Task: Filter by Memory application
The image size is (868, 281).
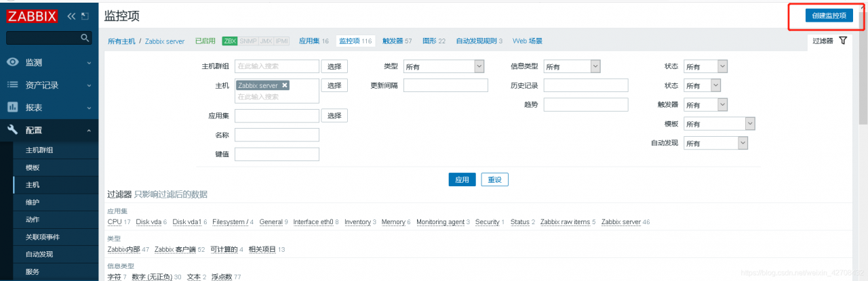Action: (x=393, y=222)
